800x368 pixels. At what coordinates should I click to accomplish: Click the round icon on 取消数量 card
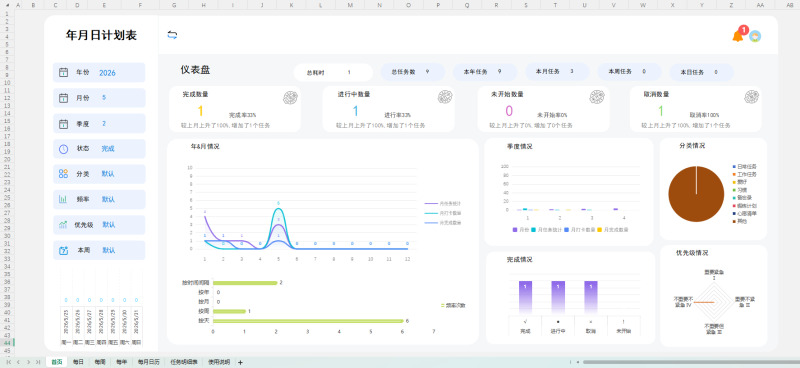click(x=752, y=97)
